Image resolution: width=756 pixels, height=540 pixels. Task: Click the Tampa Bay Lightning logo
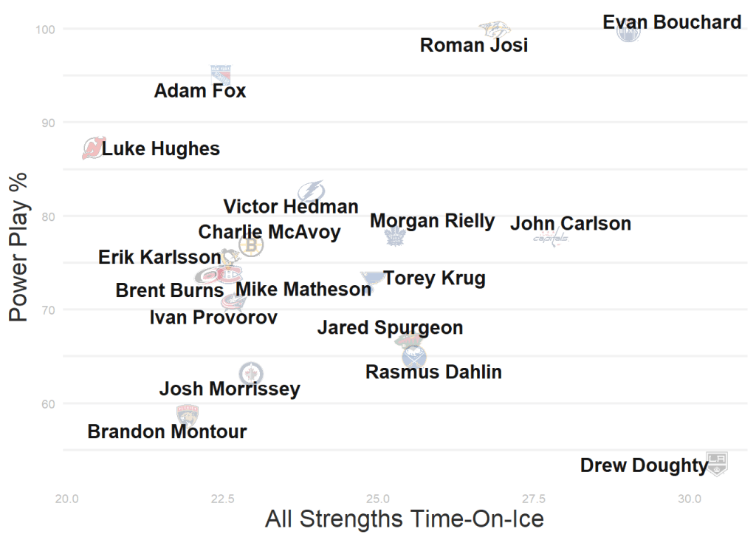(x=311, y=190)
